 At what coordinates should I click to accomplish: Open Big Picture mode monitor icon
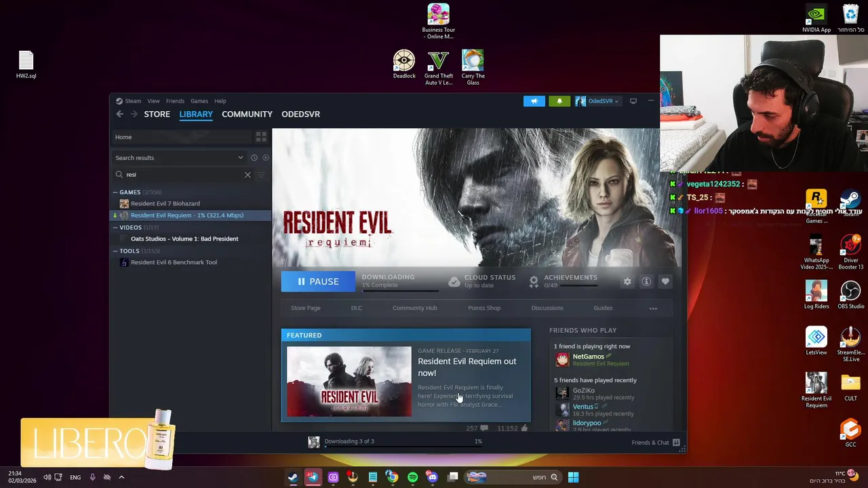point(633,101)
